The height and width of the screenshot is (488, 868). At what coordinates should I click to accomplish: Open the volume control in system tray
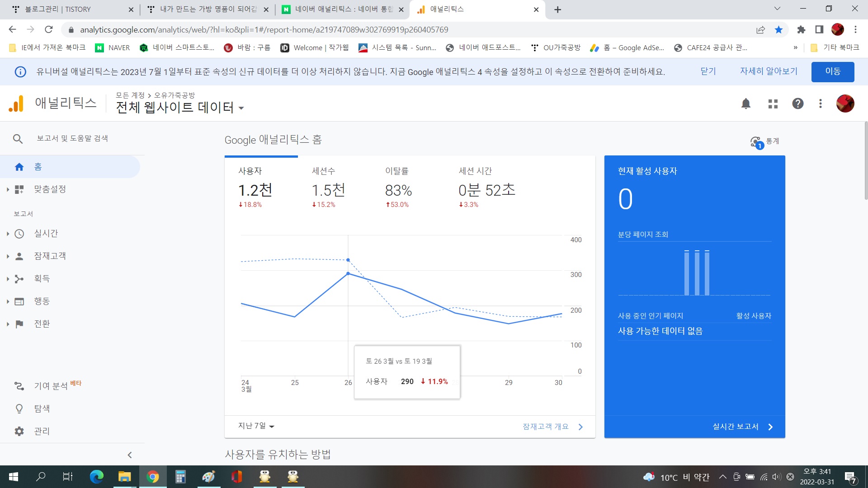point(777,477)
